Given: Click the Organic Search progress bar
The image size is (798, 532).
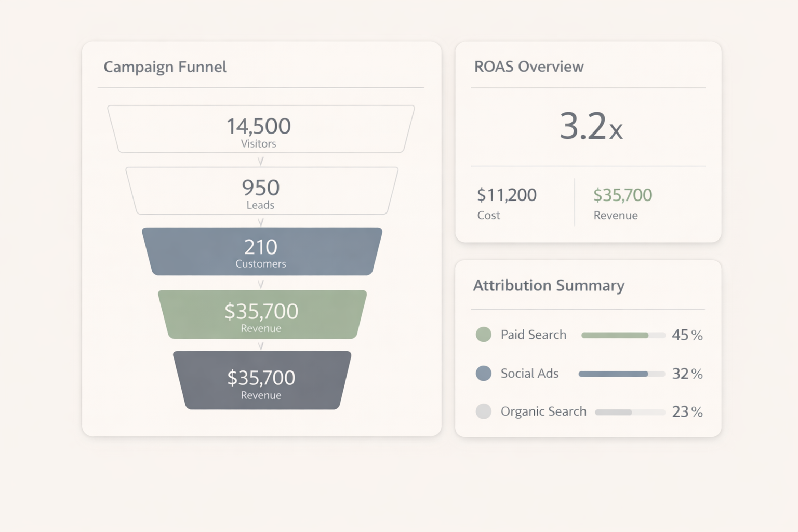Looking at the screenshot, I should coord(630,412).
